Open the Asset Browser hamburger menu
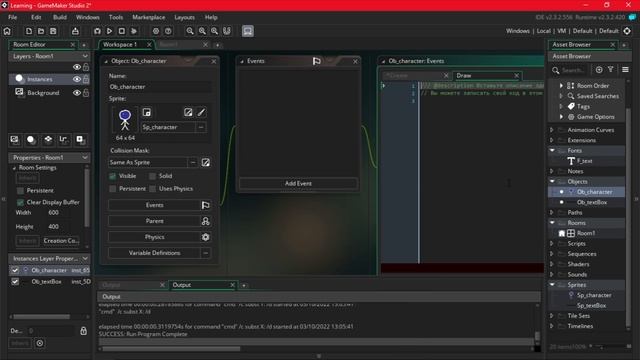Viewport: 640px width, 360px height. [x=625, y=70]
